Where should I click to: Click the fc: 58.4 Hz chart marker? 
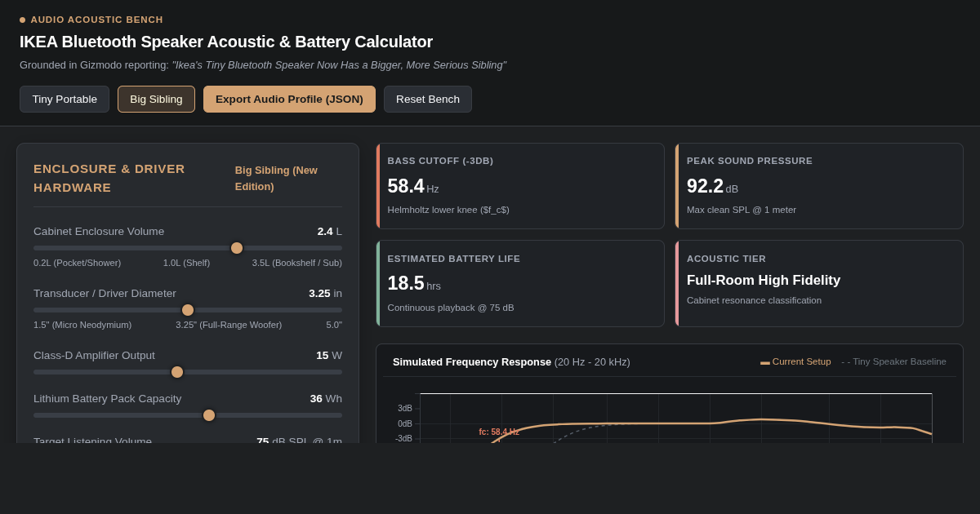(499, 432)
